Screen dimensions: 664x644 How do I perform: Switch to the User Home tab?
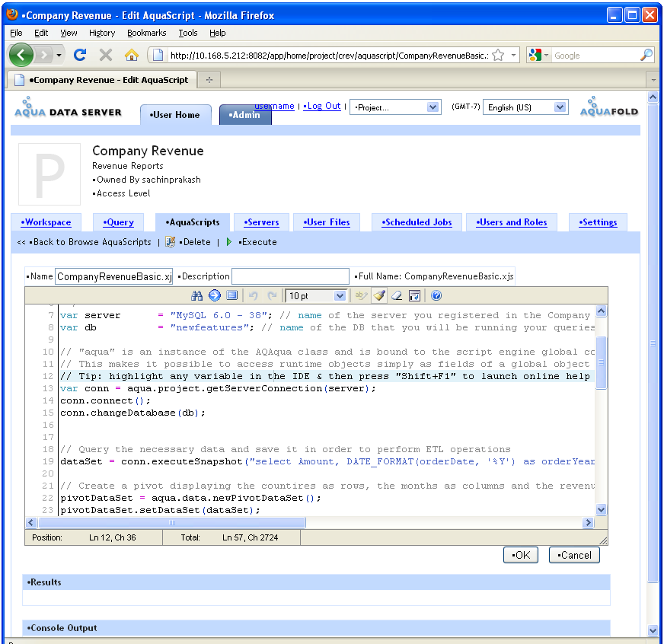(176, 115)
